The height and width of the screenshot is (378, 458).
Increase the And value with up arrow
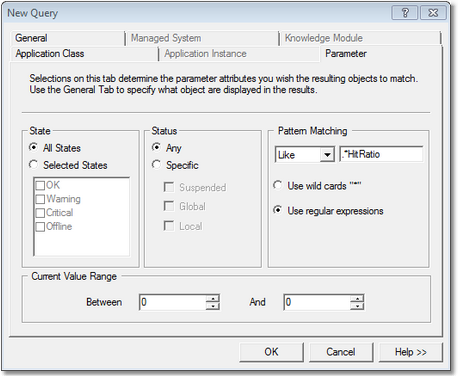[357, 298]
